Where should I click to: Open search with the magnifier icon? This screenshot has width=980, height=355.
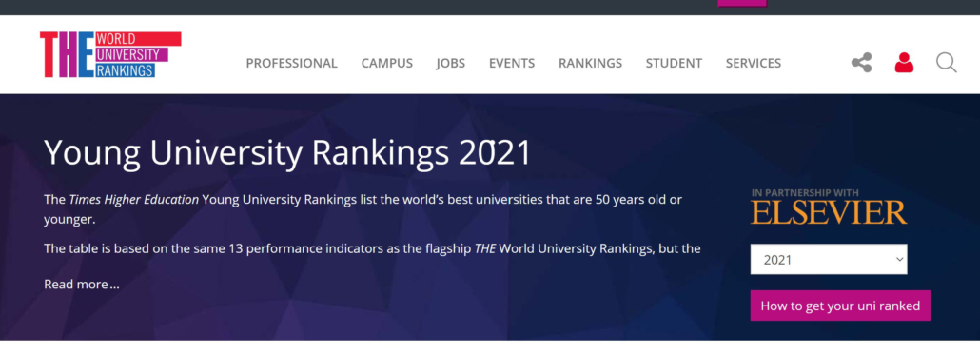pos(947,63)
